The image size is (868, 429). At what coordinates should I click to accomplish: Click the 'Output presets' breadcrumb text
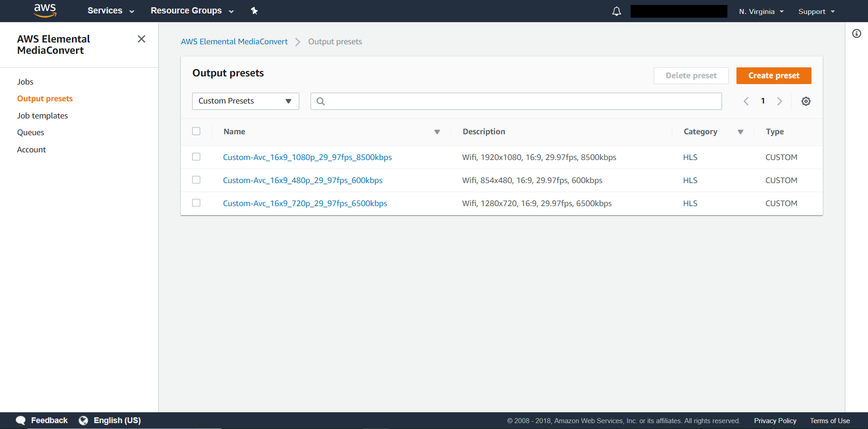pos(335,42)
